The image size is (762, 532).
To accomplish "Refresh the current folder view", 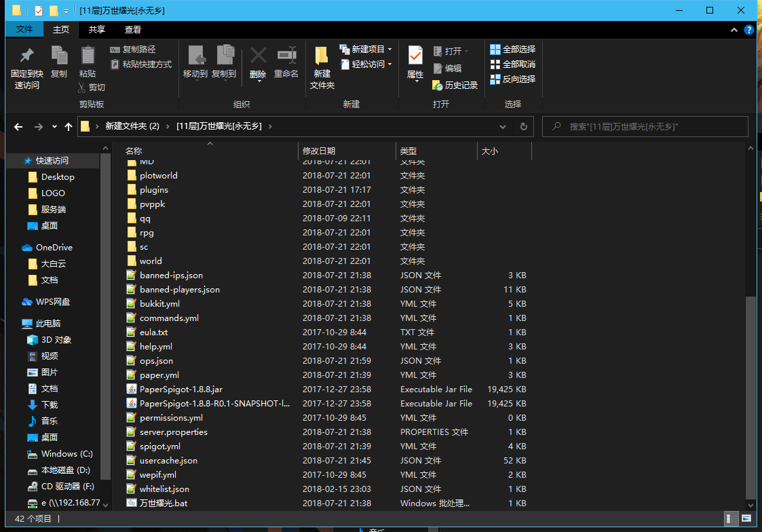I will [523, 127].
